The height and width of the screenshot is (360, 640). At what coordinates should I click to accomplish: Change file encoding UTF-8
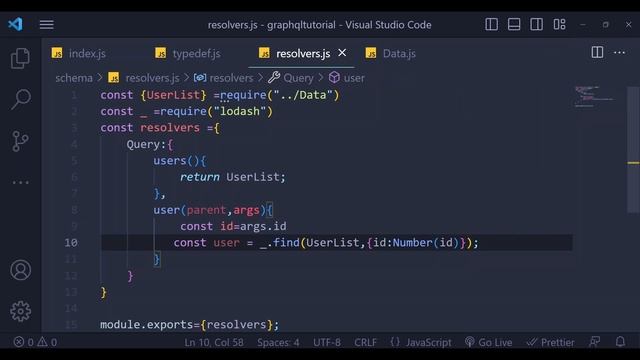click(327, 342)
